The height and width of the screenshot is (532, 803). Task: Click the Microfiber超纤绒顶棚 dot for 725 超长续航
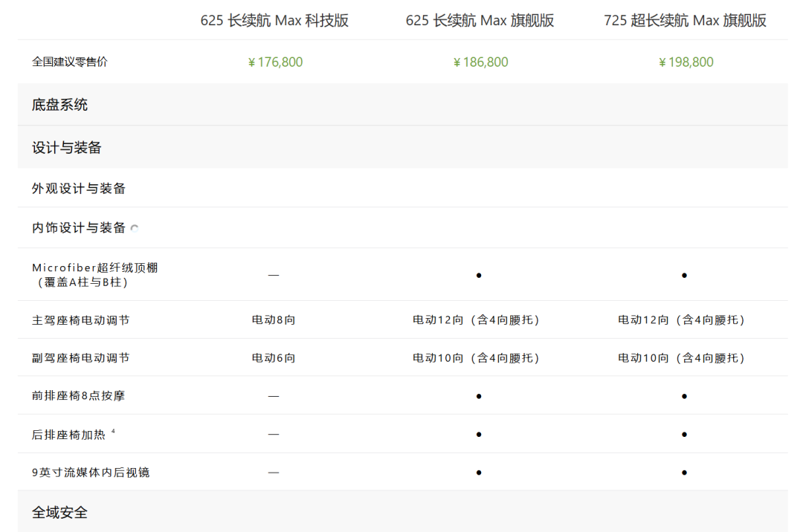click(x=684, y=276)
